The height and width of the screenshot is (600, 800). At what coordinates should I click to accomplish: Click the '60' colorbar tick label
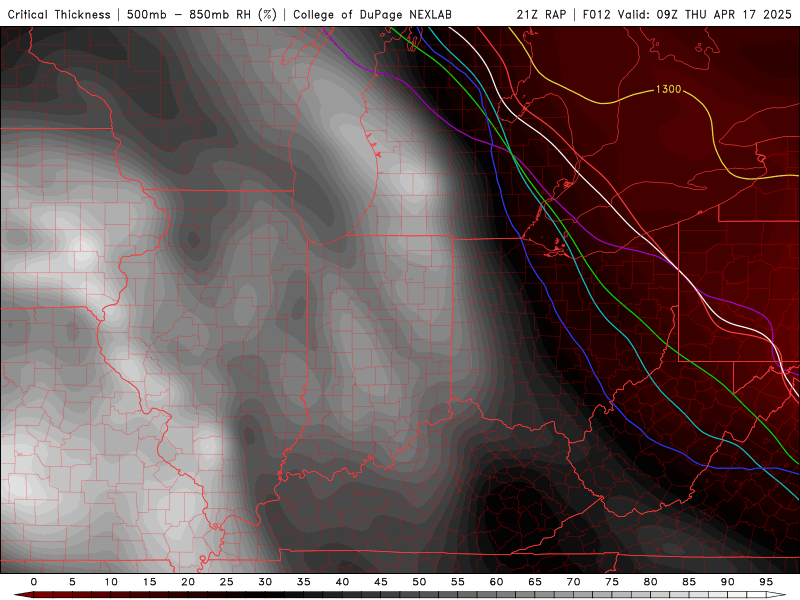pyautogui.click(x=496, y=582)
